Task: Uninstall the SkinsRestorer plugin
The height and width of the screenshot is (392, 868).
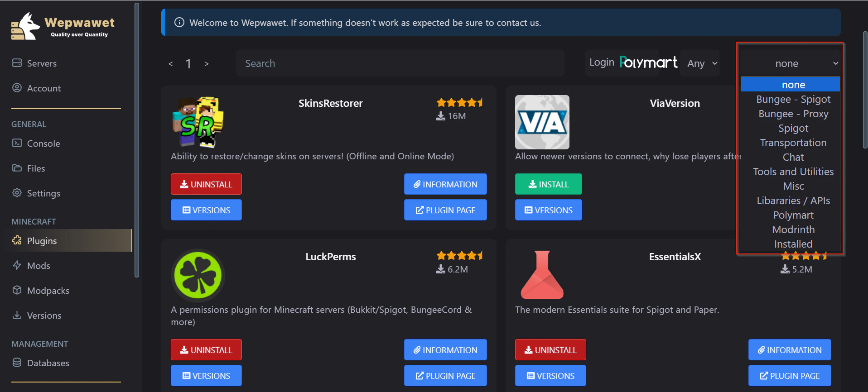Action: point(206,184)
